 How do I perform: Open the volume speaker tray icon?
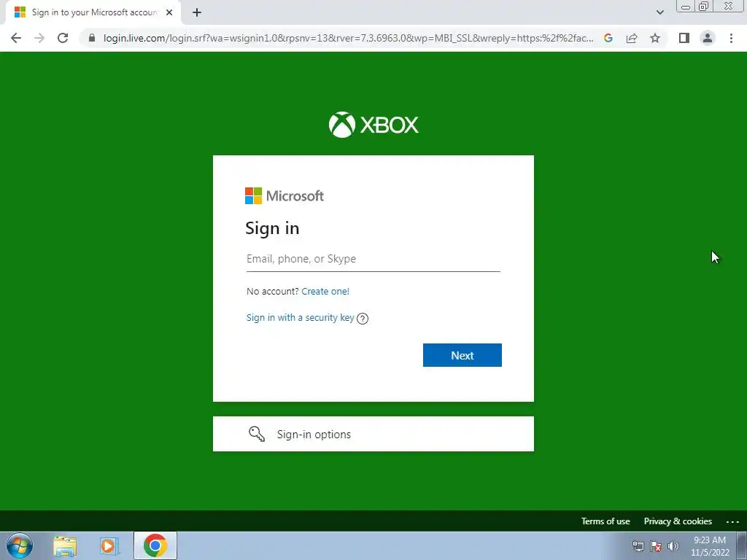coord(673,546)
